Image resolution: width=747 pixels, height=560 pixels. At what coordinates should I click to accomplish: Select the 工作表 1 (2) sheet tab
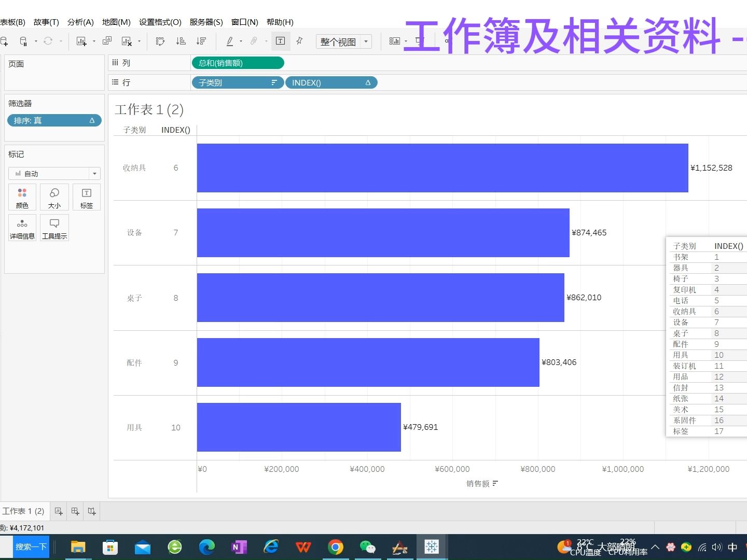click(x=24, y=511)
